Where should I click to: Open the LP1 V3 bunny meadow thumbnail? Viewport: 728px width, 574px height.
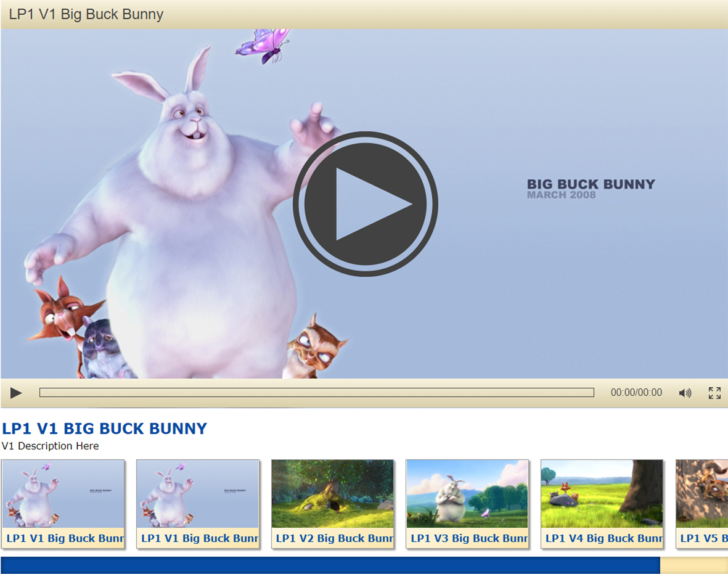tap(467, 494)
